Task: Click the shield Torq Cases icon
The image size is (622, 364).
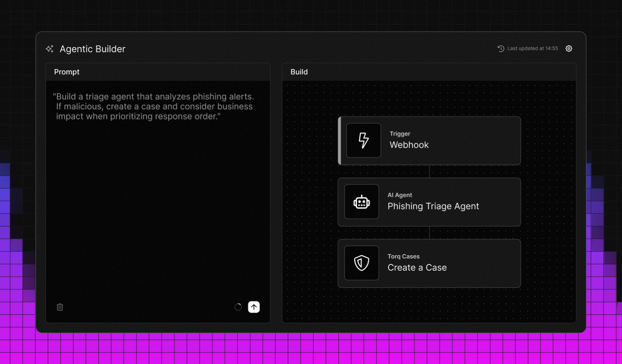Action: (361, 263)
